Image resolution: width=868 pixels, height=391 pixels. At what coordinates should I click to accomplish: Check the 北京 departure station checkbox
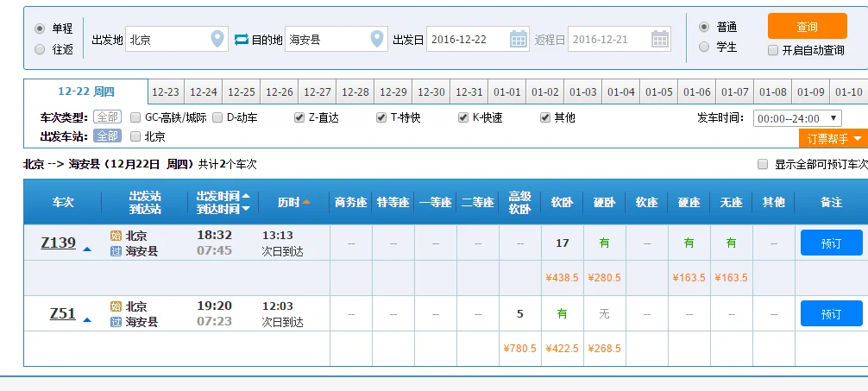135,136
